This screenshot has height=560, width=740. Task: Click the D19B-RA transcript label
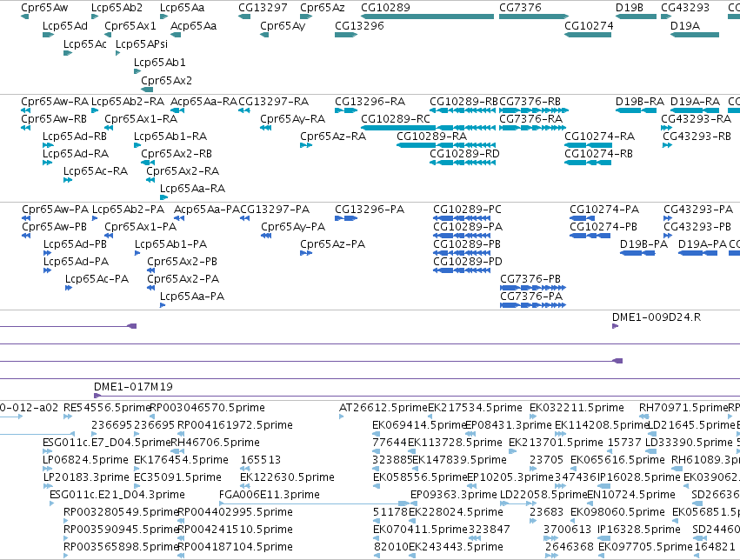click(639, 102)
